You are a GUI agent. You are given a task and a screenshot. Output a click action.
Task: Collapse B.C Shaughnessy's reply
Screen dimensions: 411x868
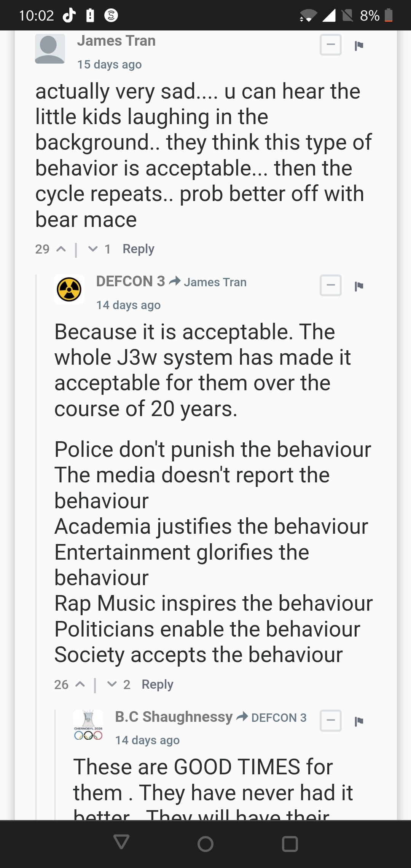[x=331, y=720]
